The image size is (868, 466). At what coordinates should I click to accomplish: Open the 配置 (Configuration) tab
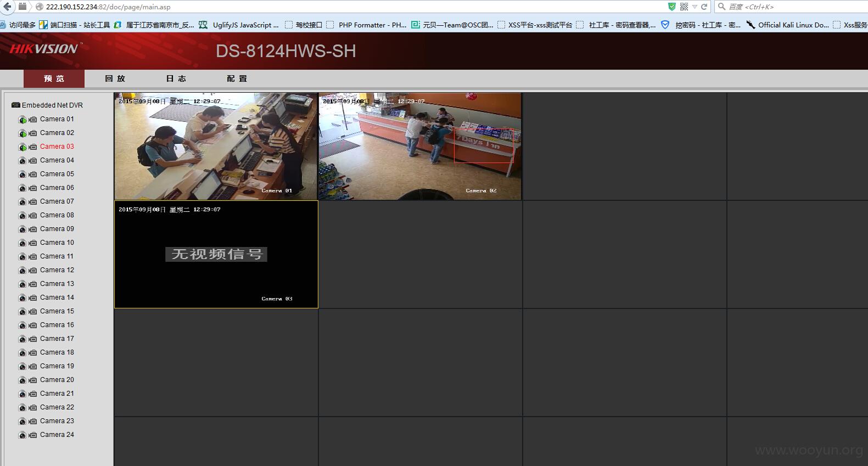237,78
